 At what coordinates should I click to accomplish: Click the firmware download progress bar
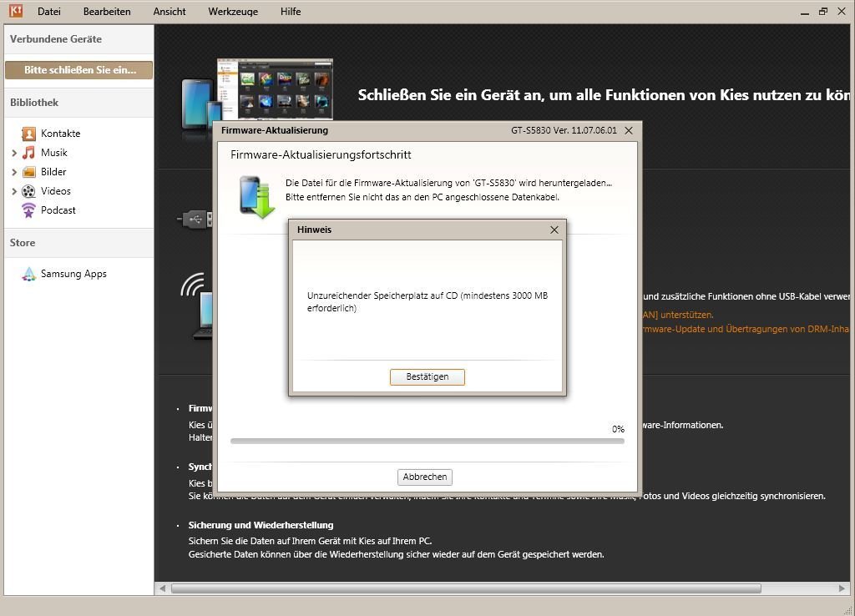point(427,441)
